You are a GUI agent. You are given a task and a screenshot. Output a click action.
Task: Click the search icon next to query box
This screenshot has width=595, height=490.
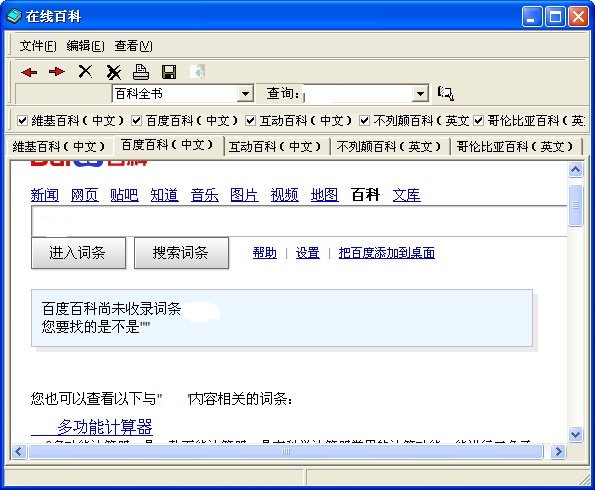click(445, 93)
